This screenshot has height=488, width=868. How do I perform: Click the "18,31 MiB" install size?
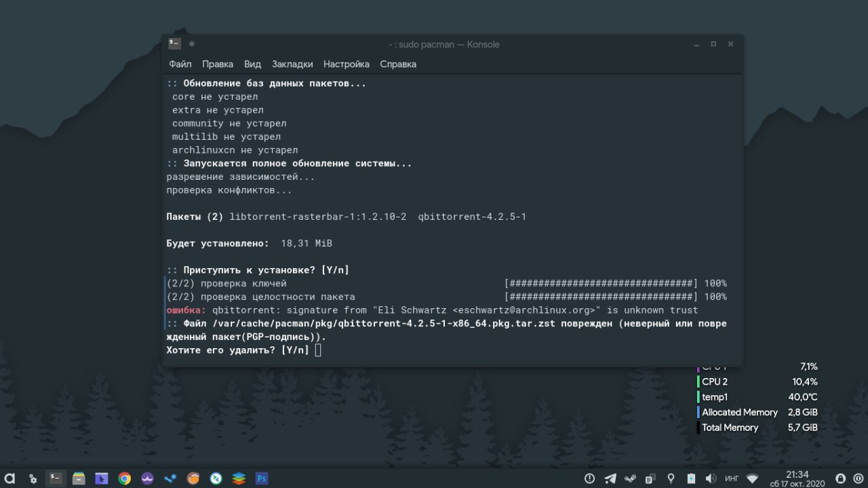tap(306, 243)
